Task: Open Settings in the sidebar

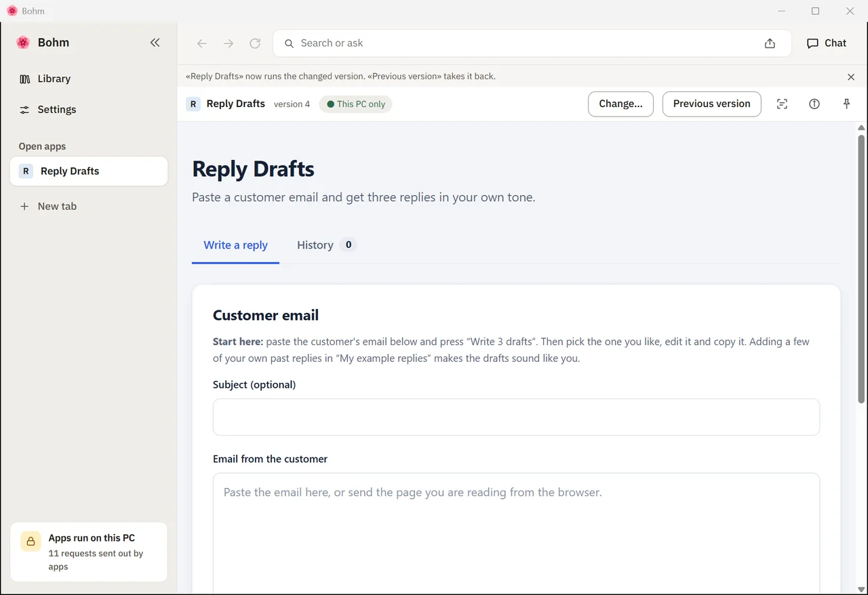Action: [47, 109]
